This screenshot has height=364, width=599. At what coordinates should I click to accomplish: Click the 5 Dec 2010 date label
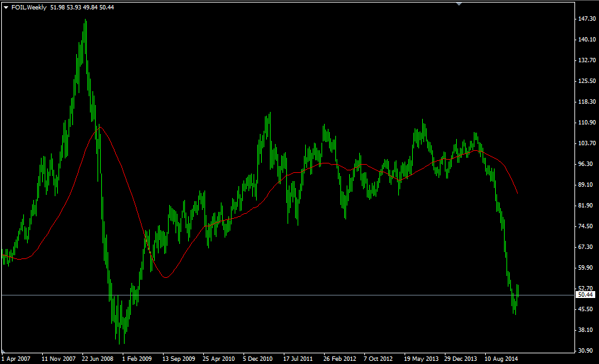coord(258,359)
